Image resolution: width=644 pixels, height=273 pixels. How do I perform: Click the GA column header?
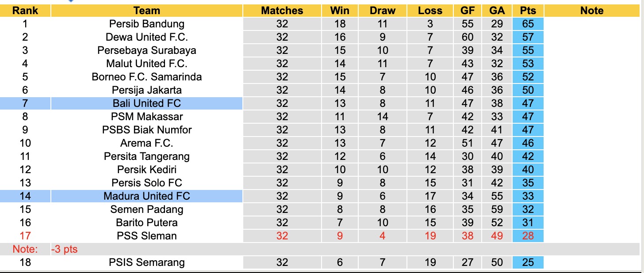click(497, 11)
